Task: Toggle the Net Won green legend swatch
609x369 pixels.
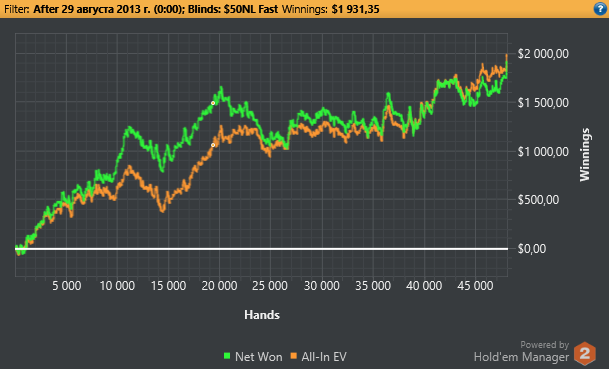Action: (227, 356)
